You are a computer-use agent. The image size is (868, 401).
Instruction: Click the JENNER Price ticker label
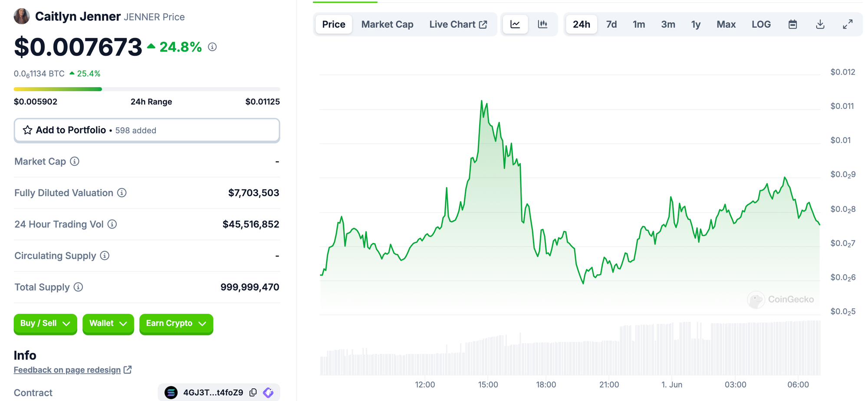click(x=154, y=17)
